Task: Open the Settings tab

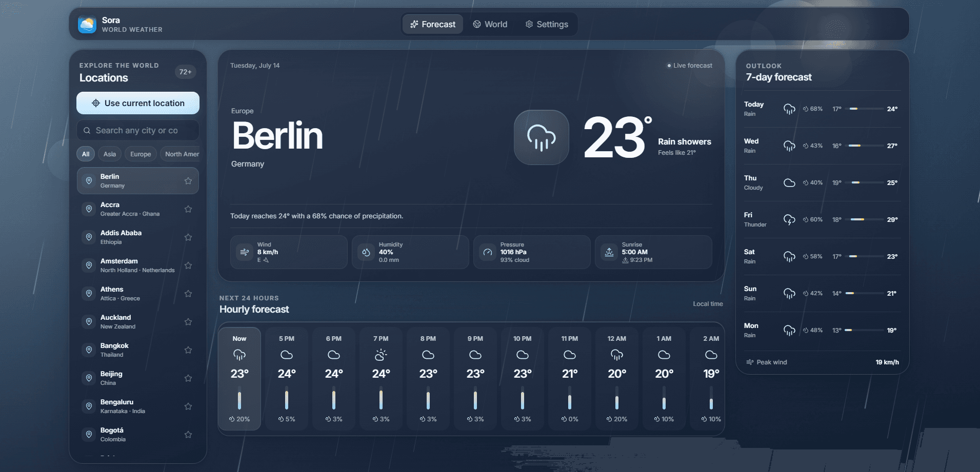Action: (547, 24)
